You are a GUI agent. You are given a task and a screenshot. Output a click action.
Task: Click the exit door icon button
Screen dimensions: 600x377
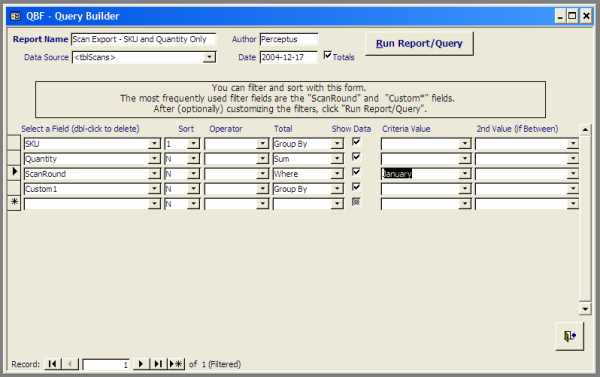pyautogui.click(x=569, y=336)
